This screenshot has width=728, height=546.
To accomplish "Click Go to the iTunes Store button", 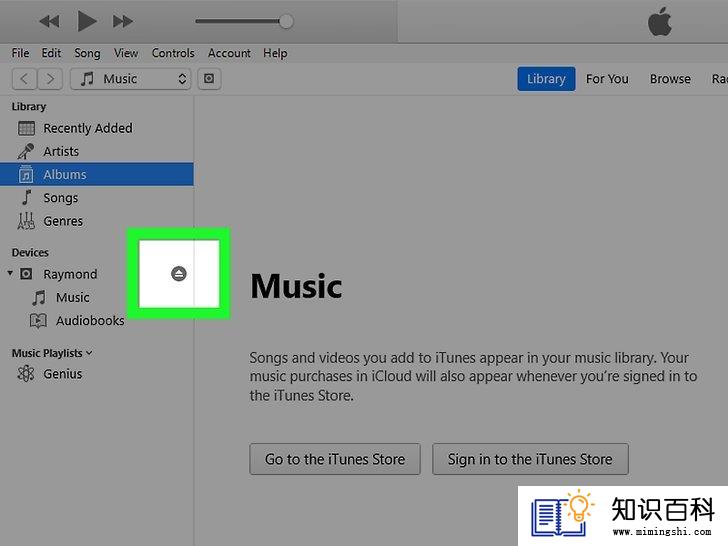I will (335, 459).
